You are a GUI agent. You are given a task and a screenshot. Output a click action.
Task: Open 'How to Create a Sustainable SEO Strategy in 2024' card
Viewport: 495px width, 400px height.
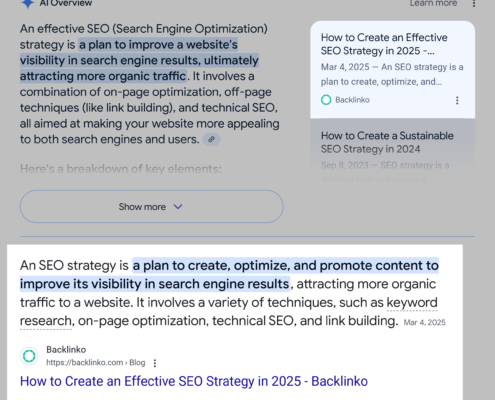[x=392, y=151]
